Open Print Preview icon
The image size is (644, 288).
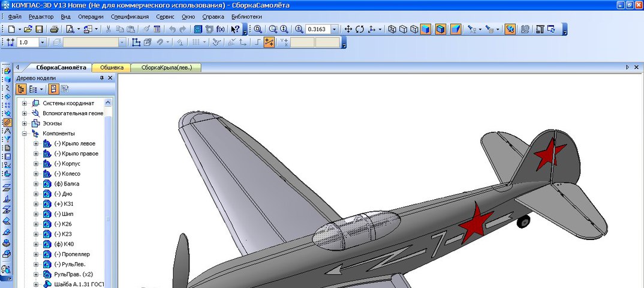(x=70, y=29)
